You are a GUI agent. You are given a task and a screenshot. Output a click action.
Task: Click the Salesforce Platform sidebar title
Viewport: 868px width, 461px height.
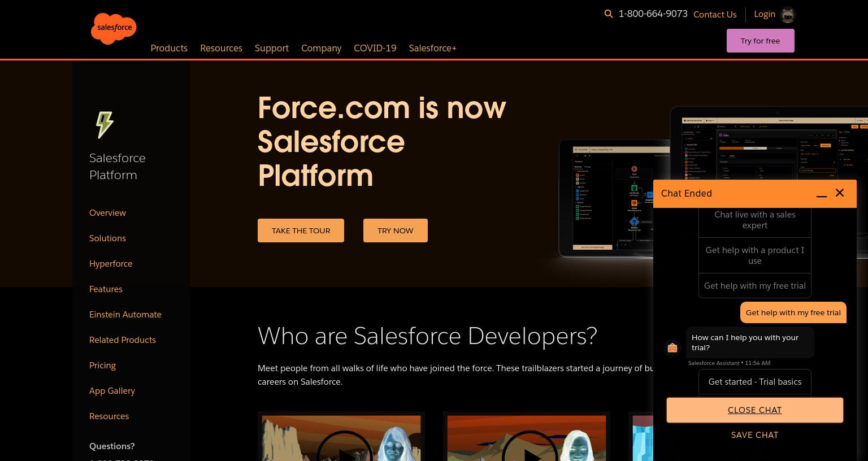pyautogui.click(x=118, y=167)
